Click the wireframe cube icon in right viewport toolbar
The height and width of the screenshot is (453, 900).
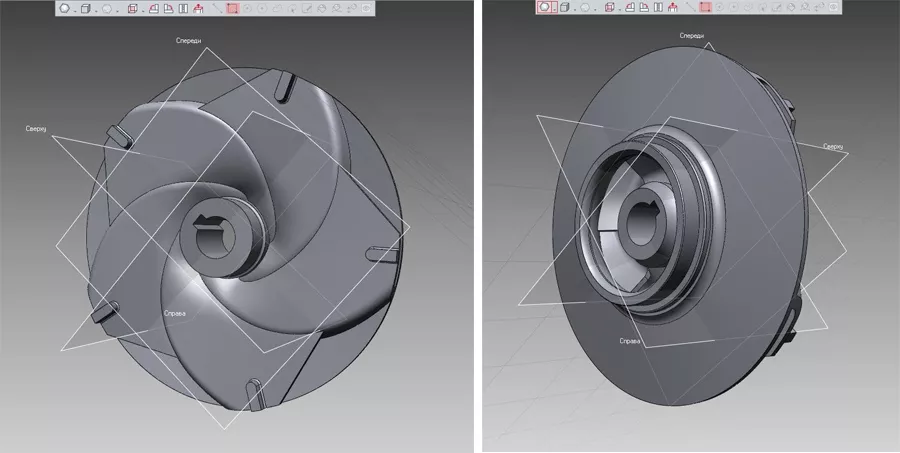pyautogui.click(x=610, y=8)
